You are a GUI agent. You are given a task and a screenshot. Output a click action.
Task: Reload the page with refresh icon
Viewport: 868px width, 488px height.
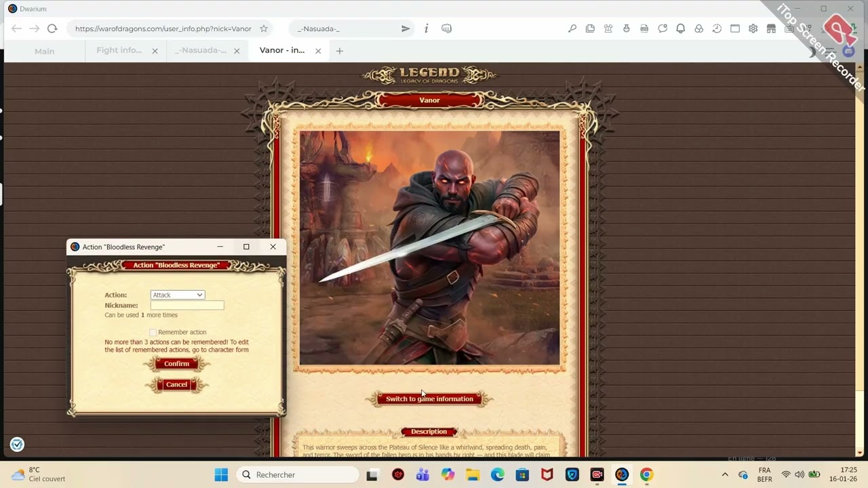52,28
